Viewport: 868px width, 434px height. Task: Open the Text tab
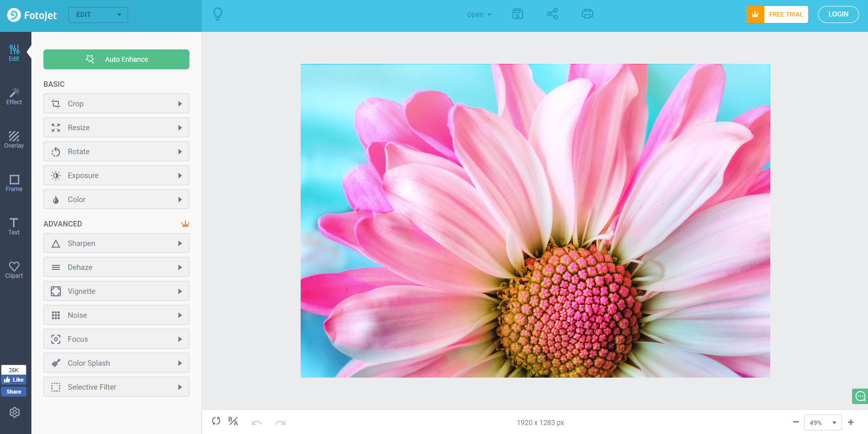pos(14,226)
